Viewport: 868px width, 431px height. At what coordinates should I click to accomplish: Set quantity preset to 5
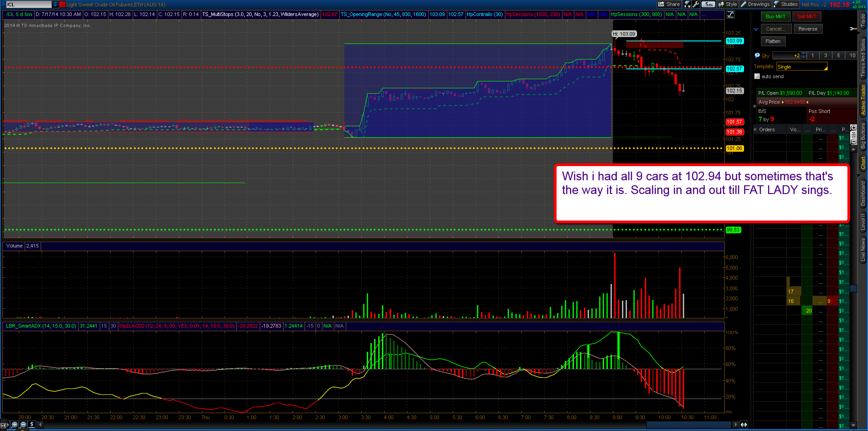(838, 55)
